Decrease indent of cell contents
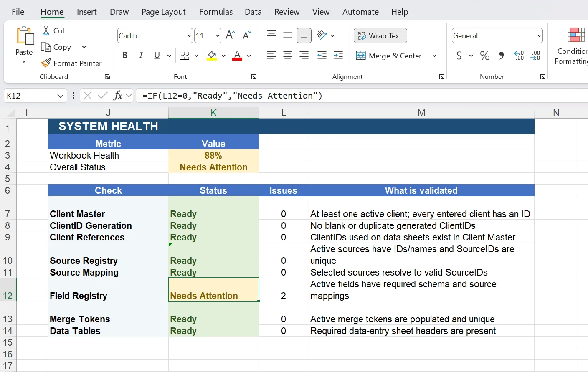Screen dimensions: 588x372 pyautogui.click(x=322, y=55)
